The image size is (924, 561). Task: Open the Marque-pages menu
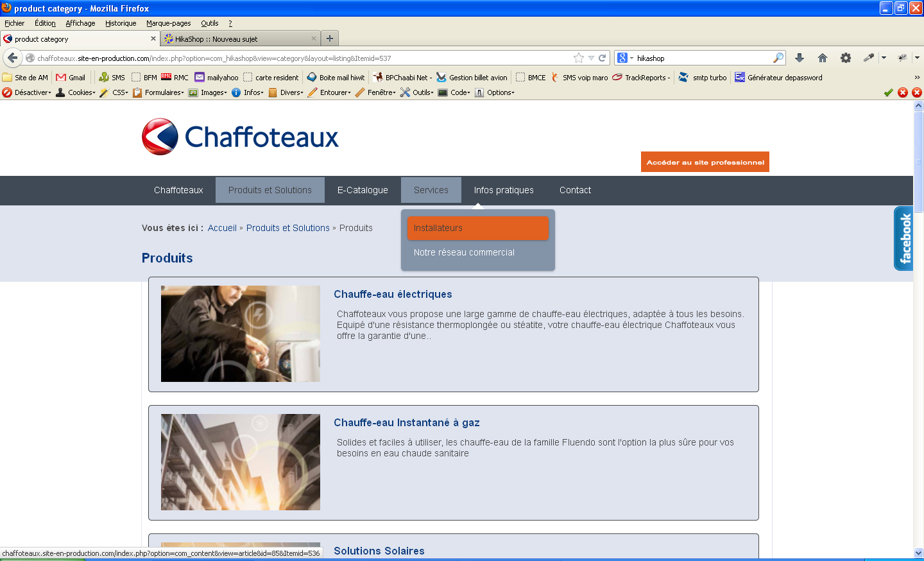tap(168, 23)
